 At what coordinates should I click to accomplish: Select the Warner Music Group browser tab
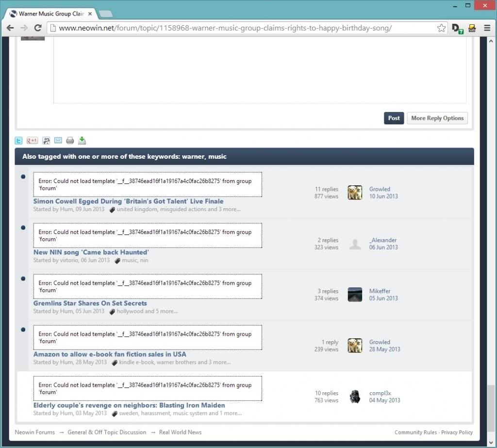(50, 14)
